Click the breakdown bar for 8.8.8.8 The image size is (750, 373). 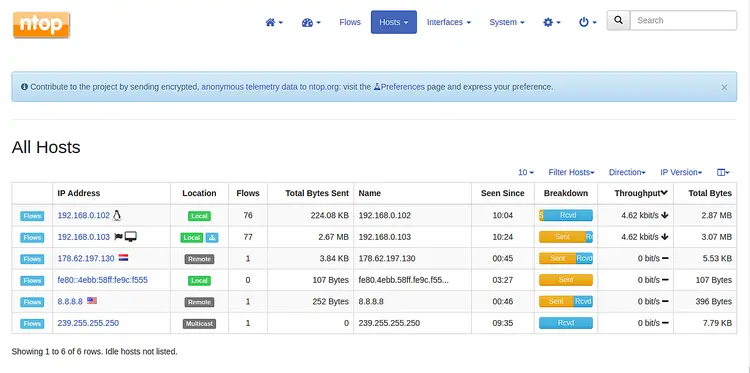(566, 301)
